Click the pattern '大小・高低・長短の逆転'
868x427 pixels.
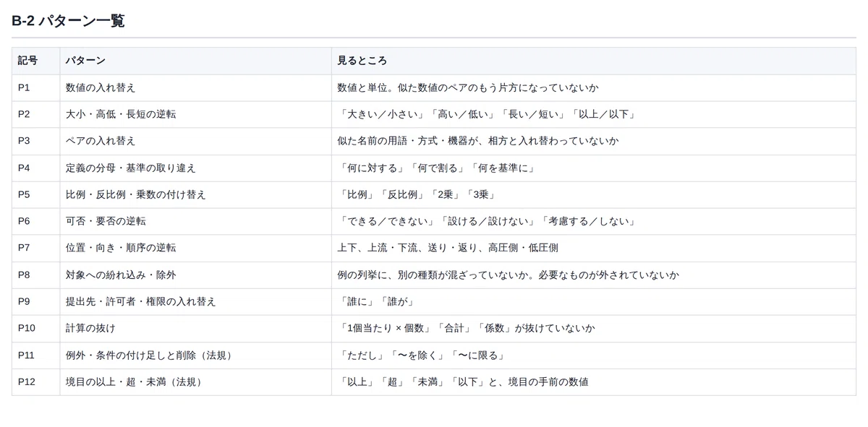coord(121,114)
